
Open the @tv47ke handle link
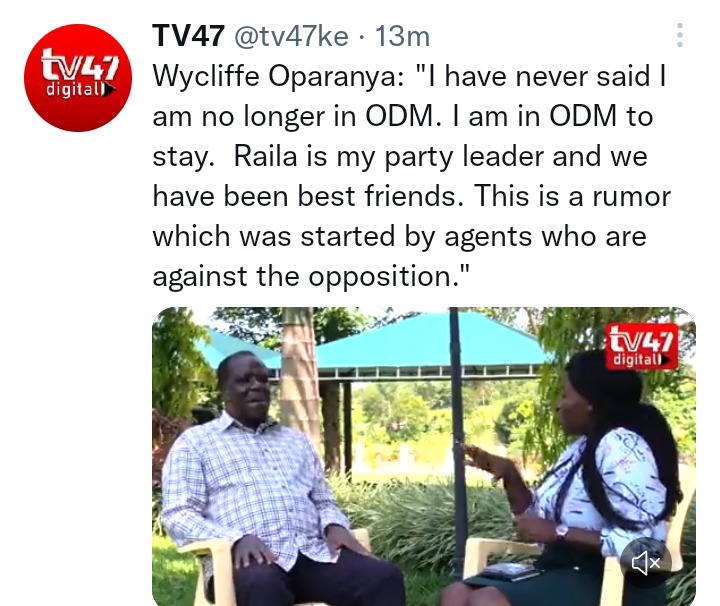coord(291,36)
